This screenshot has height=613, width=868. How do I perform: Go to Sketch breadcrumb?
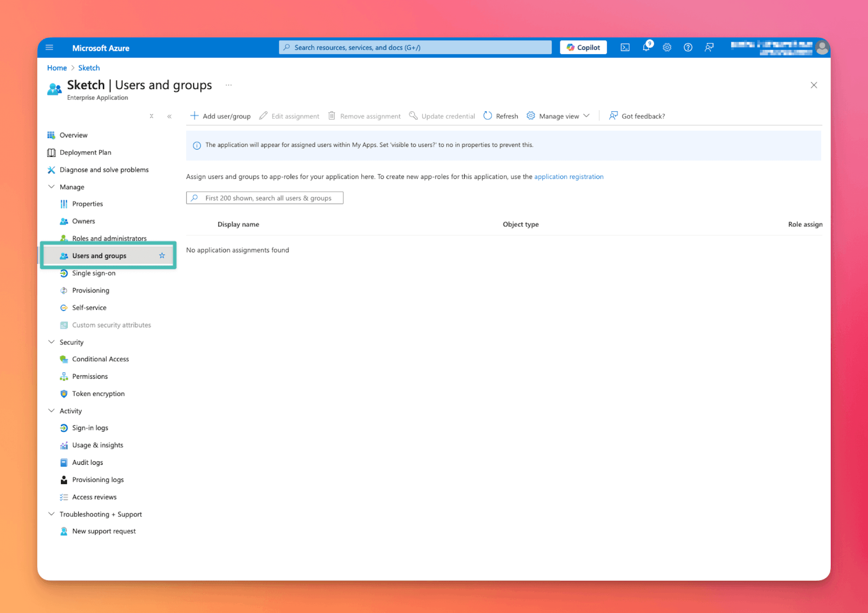(x=89, y=68)
